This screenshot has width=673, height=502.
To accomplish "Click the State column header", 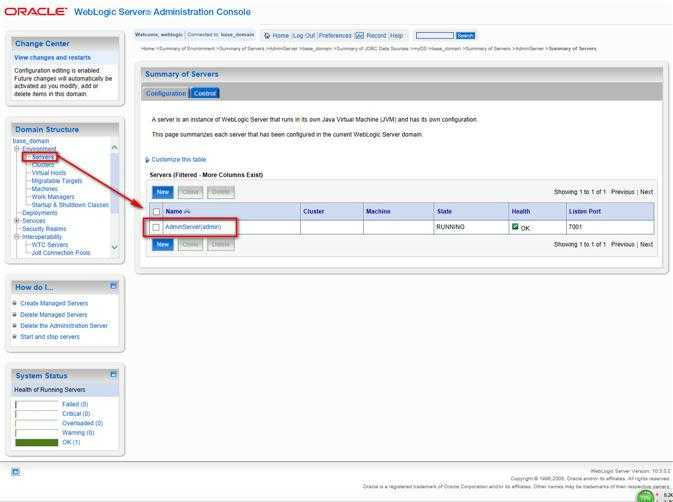I will 444,212.
